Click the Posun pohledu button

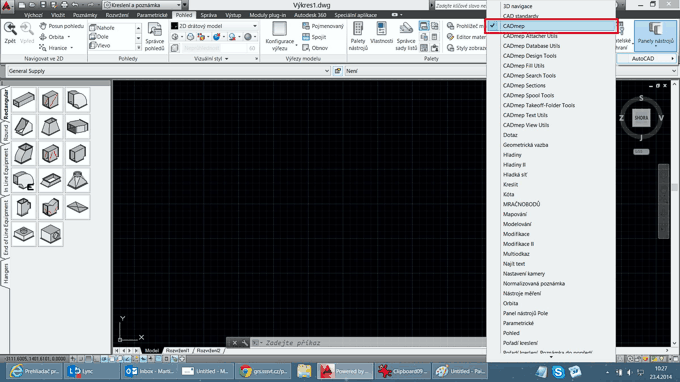(x=62, y=26)
